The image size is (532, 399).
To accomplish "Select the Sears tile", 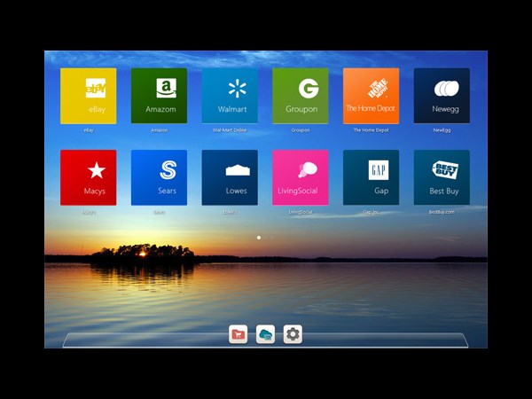I will coord(159,177).
